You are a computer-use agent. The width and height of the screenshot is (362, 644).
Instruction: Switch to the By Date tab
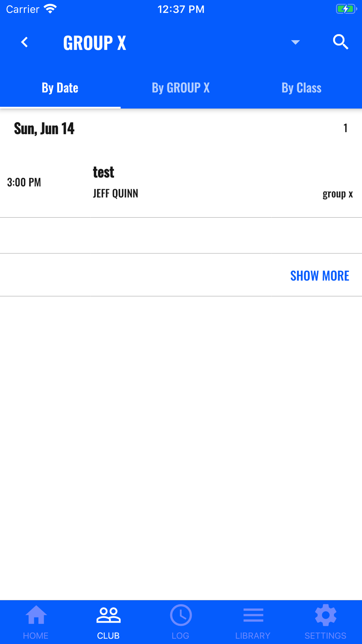(x=60, y=88)
